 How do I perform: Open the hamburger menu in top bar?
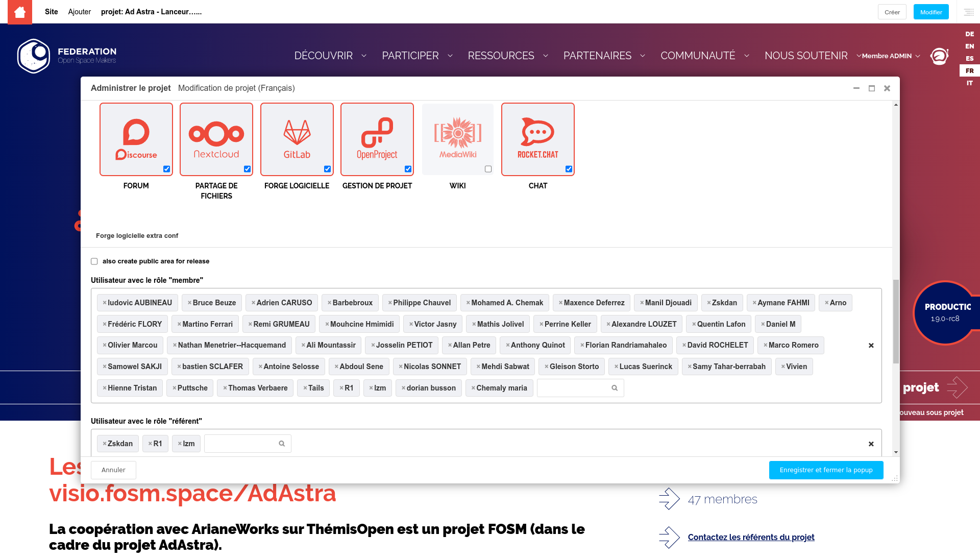(x=969, y=12)
